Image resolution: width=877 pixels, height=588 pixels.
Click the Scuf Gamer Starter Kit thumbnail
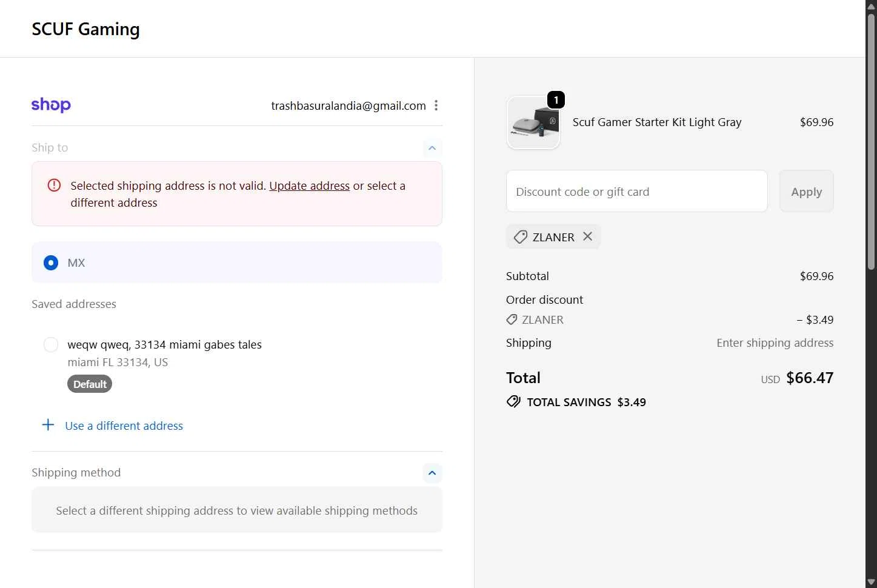(533, 123)
